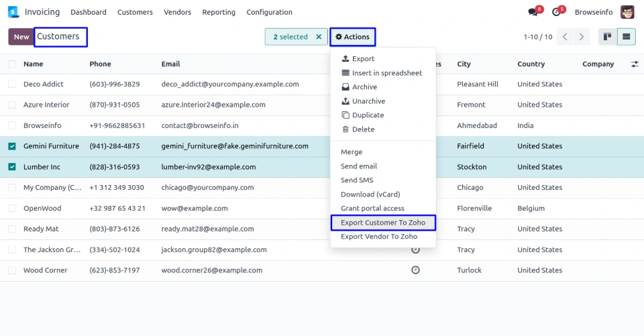Click email wow@example.com
Viewport: 644px width, 336px height.
[195, 209]
